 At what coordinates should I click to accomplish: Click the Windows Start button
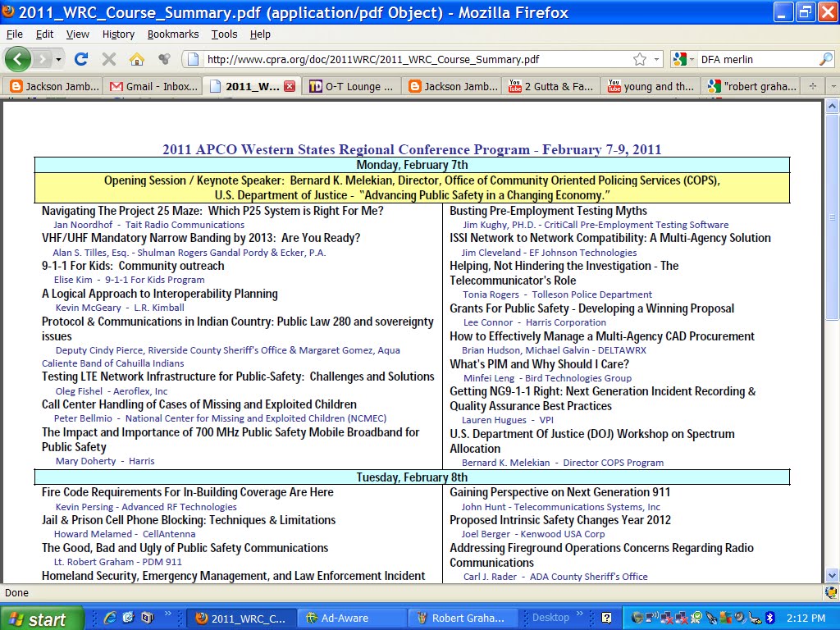click(42, 619)
